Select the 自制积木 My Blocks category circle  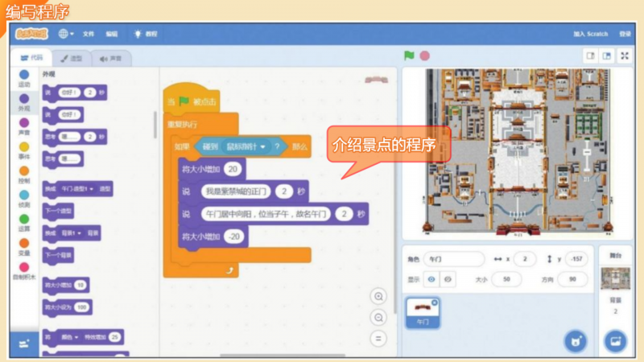tap(24, 267)
